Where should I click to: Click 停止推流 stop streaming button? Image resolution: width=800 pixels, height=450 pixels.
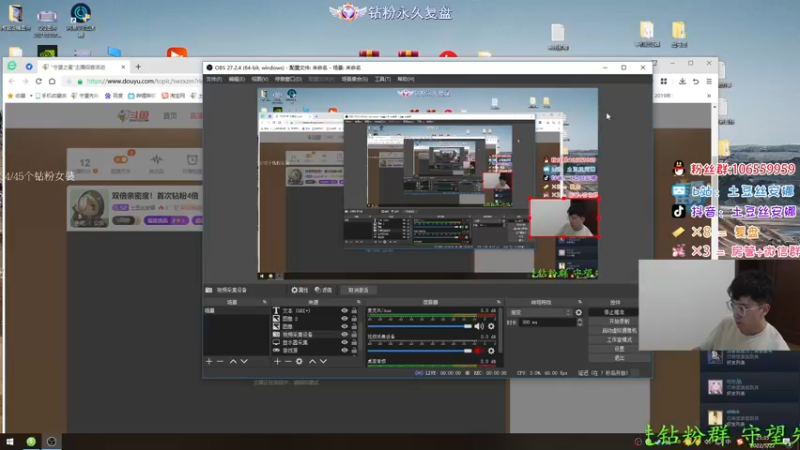614,312
